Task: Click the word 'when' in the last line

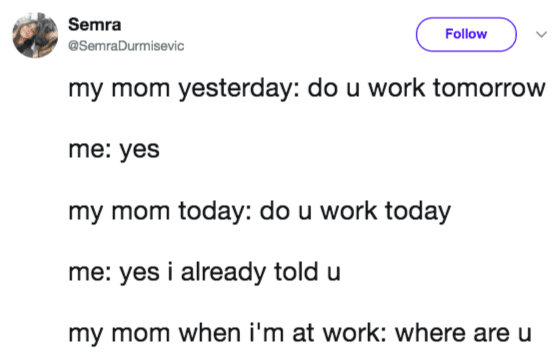Action: 210,333
